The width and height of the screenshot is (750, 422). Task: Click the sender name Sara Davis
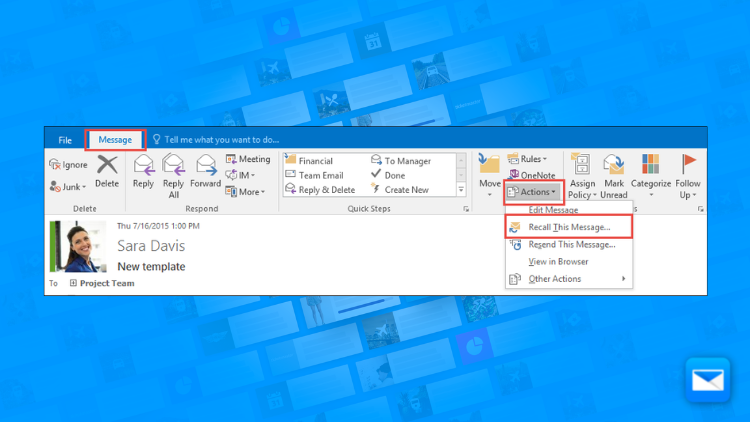click(x=151, y=245)
